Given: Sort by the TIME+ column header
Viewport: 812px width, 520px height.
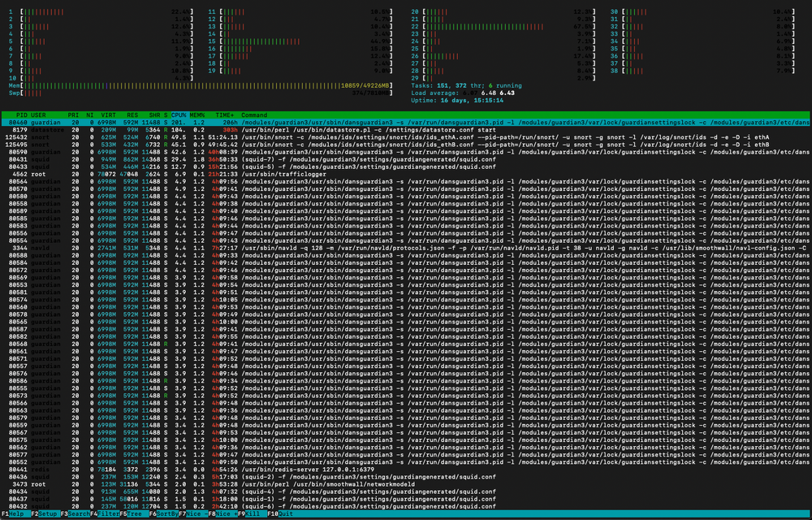Looking at the screenshot, I should 225,115.
